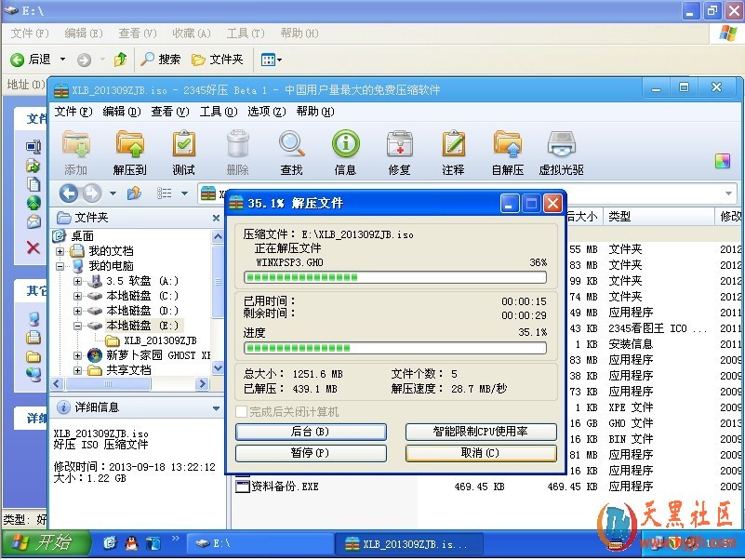Screen dimensions: 745x560
Task: Click the 开始 Start button on taskbar
Action: [x=43, y=543]
